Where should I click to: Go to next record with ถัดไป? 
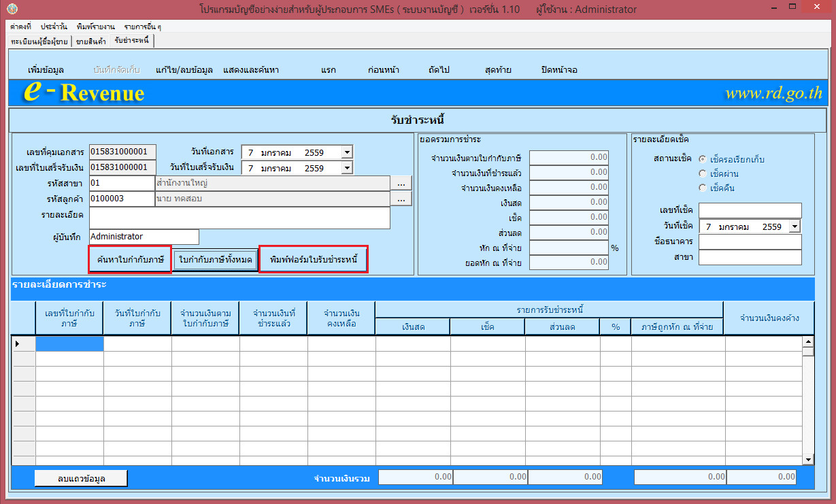click(x=439, y=70)
